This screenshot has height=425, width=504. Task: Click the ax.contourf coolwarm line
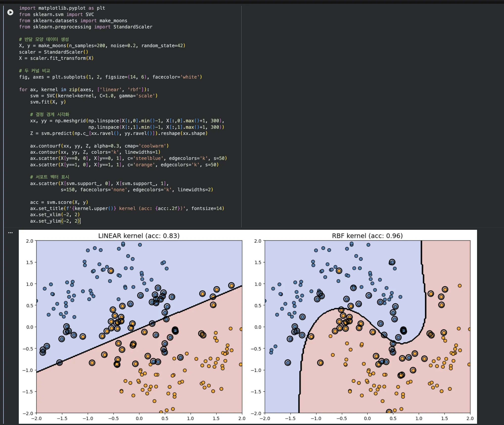click(99, 146)
